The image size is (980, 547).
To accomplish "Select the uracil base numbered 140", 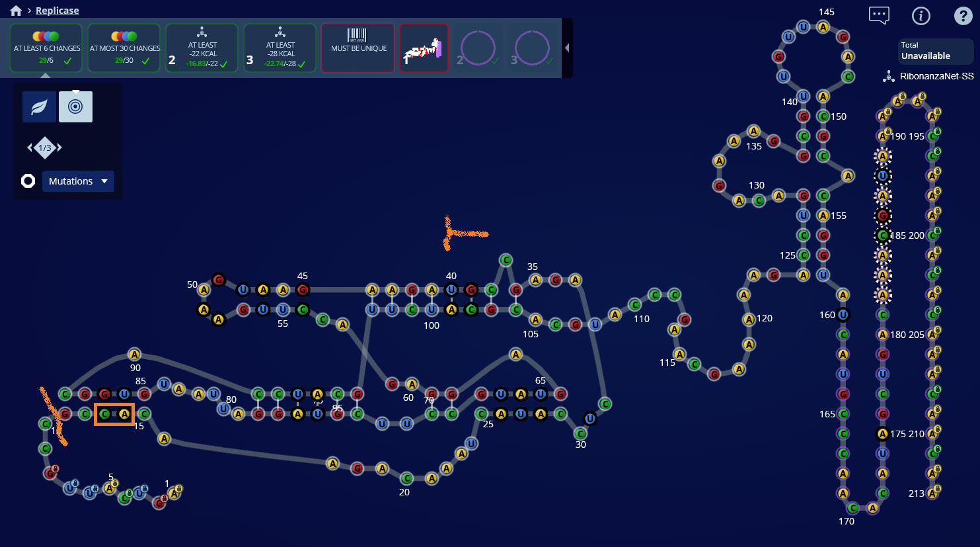I will pyautogui.click(x=804, y=97).
